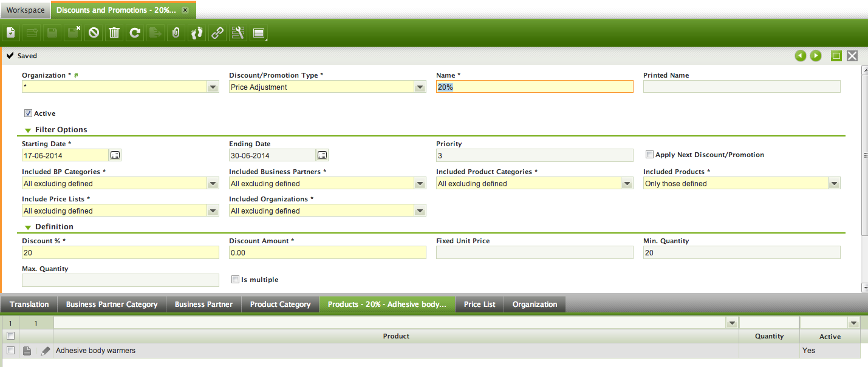Toggle the form/grid view layout icon
Screen dimensions: 868x367
pyautogui.click(x=259, y=33)
